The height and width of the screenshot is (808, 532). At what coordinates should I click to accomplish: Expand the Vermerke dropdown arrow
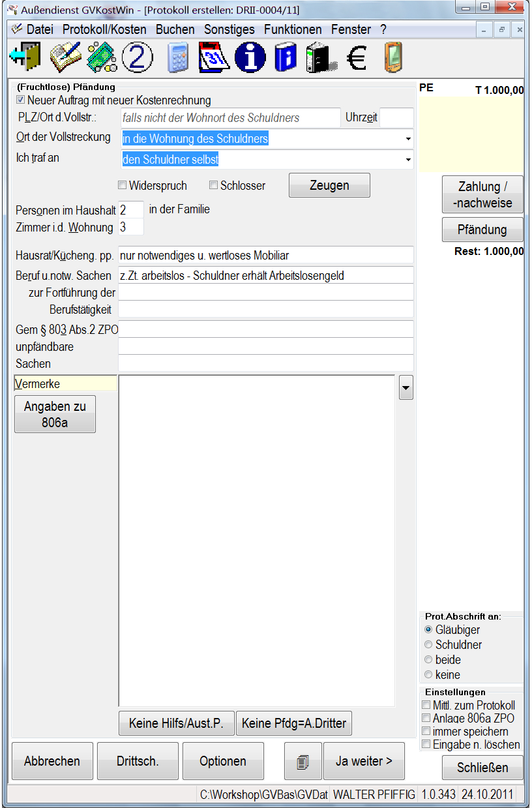click(406, 389)
